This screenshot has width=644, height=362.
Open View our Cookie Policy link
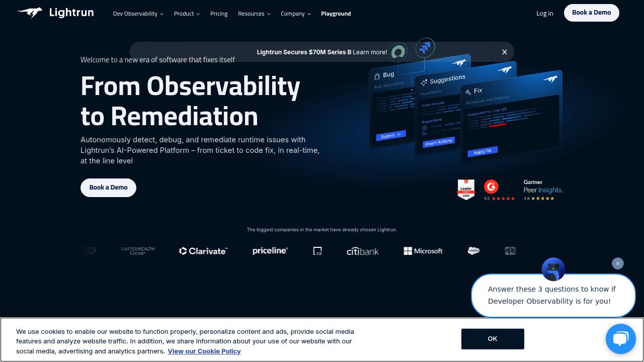point(204,351)
